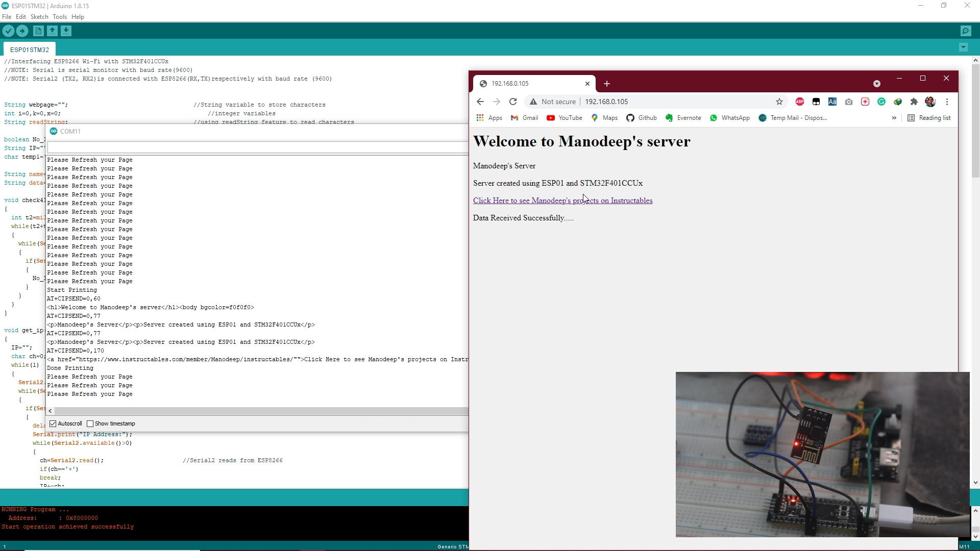Open the Sketch menu in Arduino
Viewport: 980px width, 551px height.
coord(39,17)
